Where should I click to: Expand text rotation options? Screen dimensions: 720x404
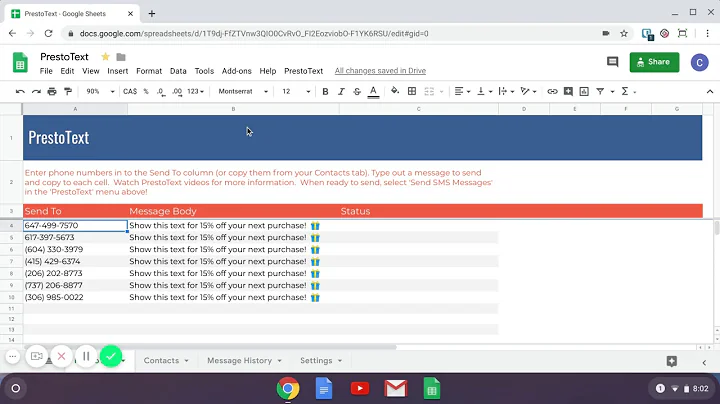[x=529, y=91]
